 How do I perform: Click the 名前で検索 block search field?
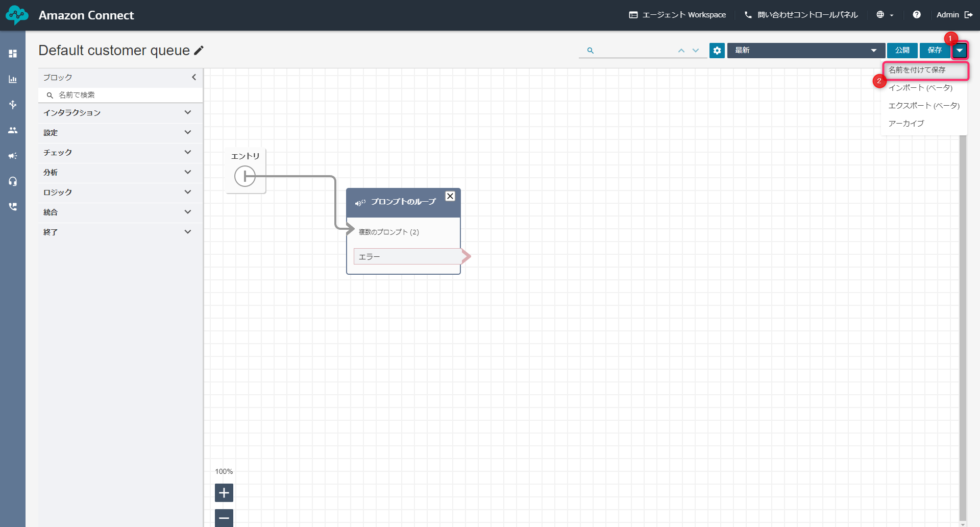[x=122, y=95]
